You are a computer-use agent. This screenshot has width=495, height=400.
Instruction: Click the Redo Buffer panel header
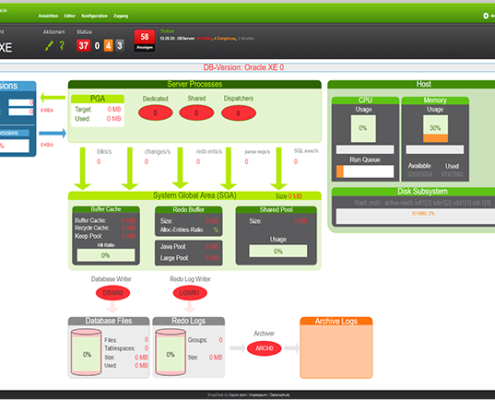coord(189,210)
